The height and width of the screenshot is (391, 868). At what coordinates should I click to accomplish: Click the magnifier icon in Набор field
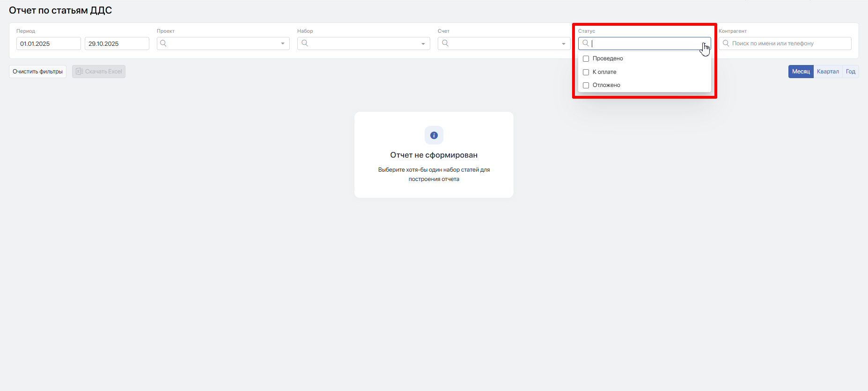(x=305, y=43)
